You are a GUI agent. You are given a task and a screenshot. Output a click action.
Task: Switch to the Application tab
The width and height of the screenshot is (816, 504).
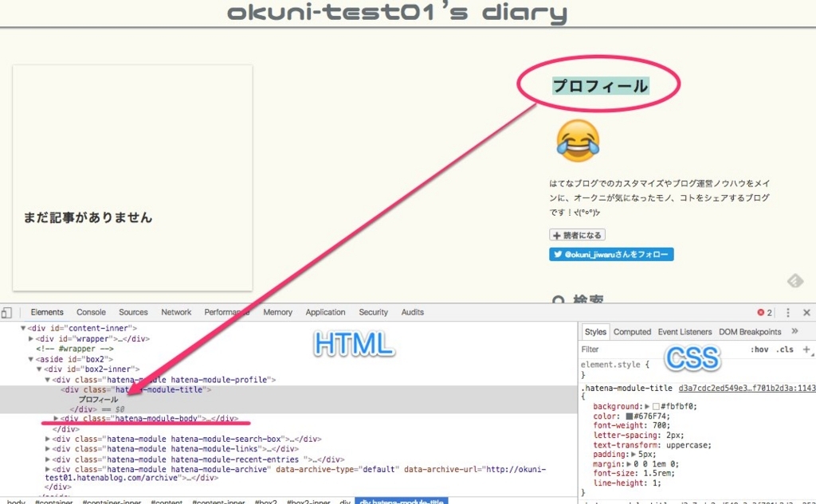[325, 313]
